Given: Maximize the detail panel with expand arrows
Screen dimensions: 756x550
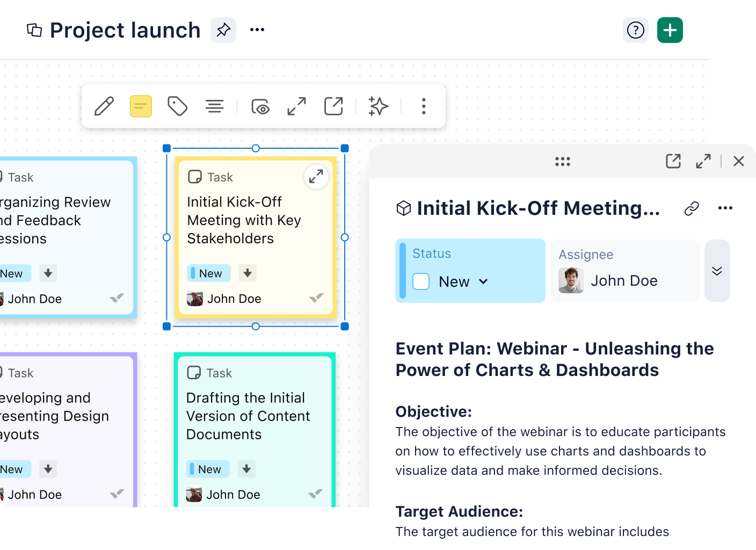Looking at the screenshot, I should [703, 161].
